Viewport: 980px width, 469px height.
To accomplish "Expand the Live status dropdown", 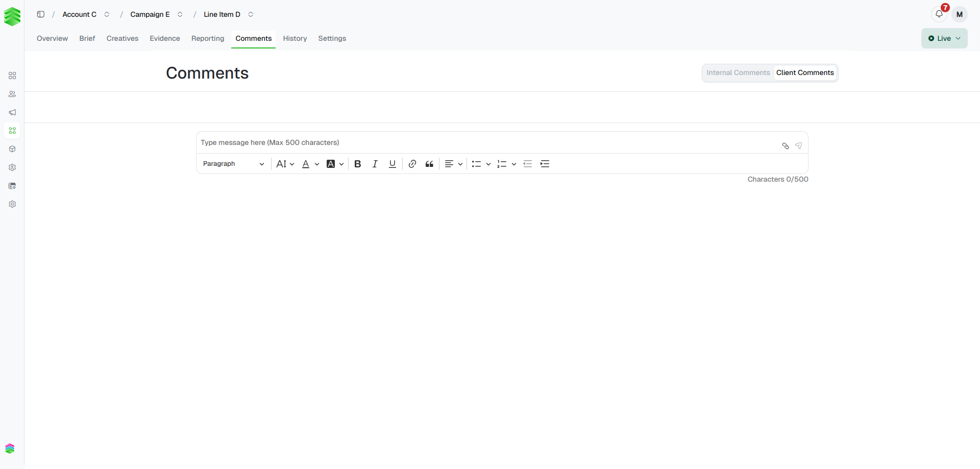I will (x=944, y=38).
